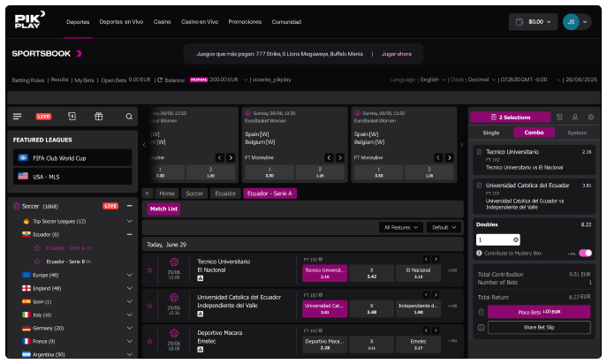
Task: Refresh balance with the circular arrow icon
Action: tap(160, 80)
